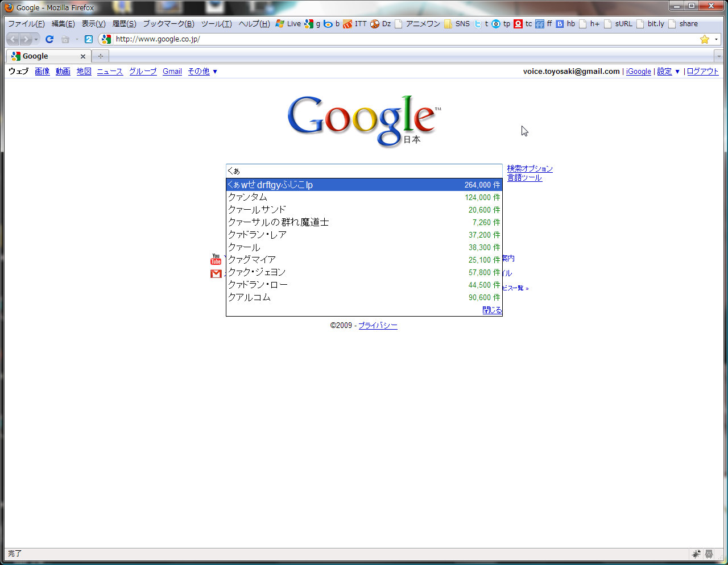The height and width of the screenshot is (565, 728).
Task: Open the SNS bookmark folder
Action: point(457,24)
